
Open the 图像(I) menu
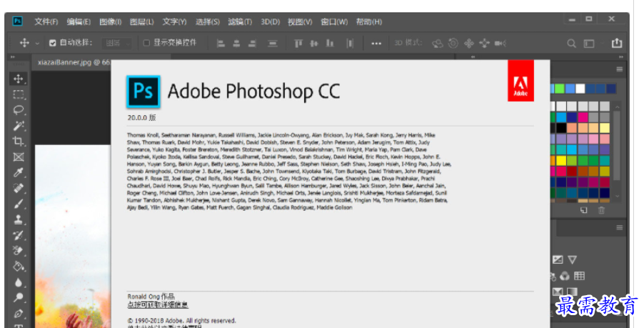click(x=110, y=21)
